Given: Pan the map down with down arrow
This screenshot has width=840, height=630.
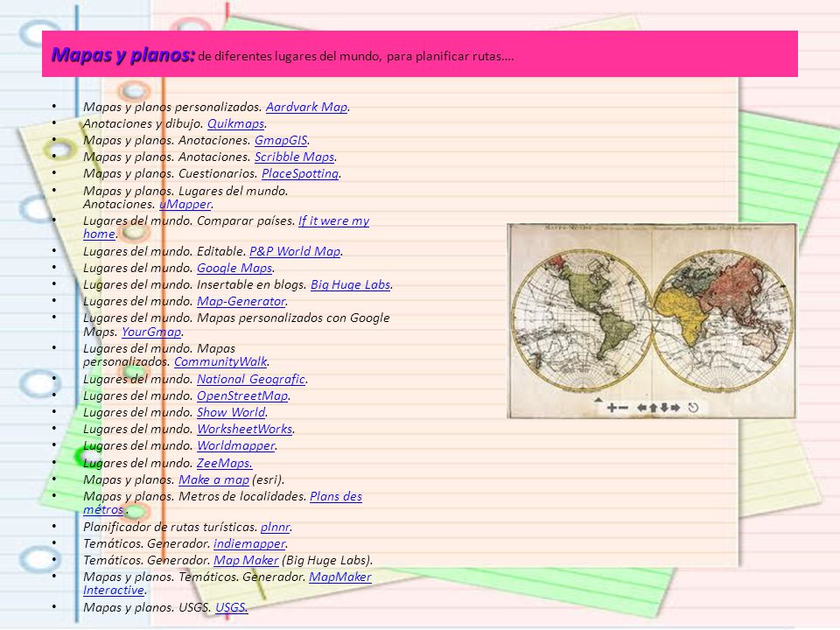Looking at the screenshot, I should (664, 408).
